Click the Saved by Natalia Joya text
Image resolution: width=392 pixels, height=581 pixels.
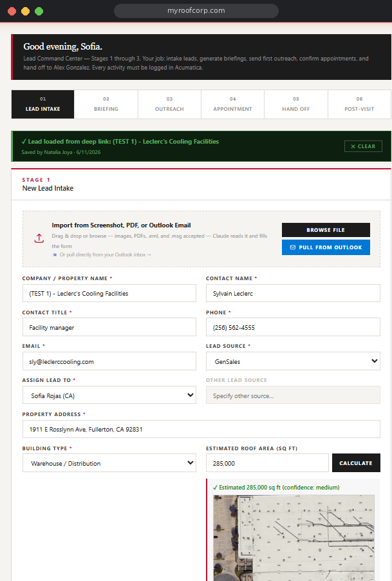[61, 152]
